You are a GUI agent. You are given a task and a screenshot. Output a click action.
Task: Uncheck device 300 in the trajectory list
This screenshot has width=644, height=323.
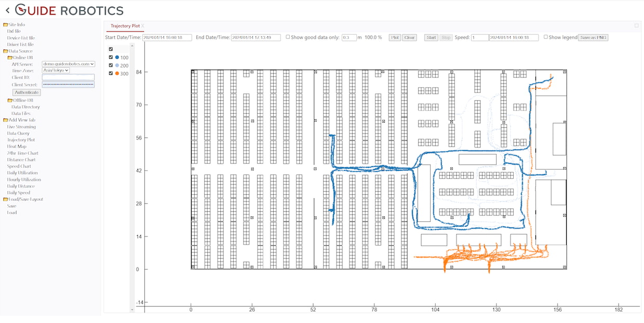(111, 74)
